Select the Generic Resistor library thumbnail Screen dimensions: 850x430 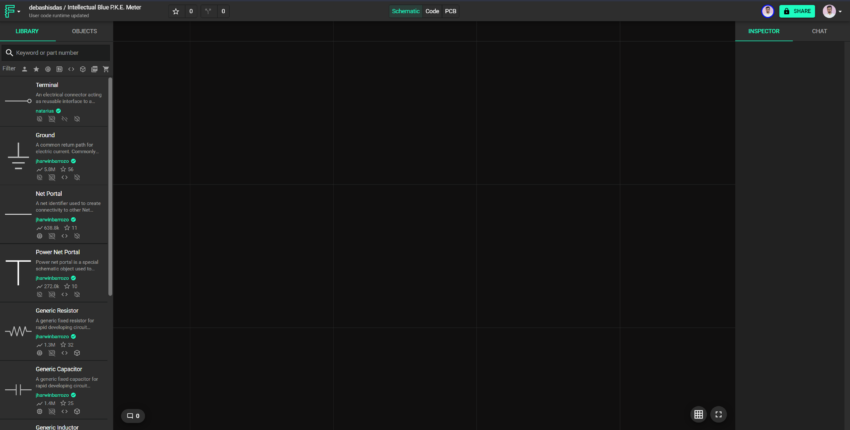click(x=18, y=331)
